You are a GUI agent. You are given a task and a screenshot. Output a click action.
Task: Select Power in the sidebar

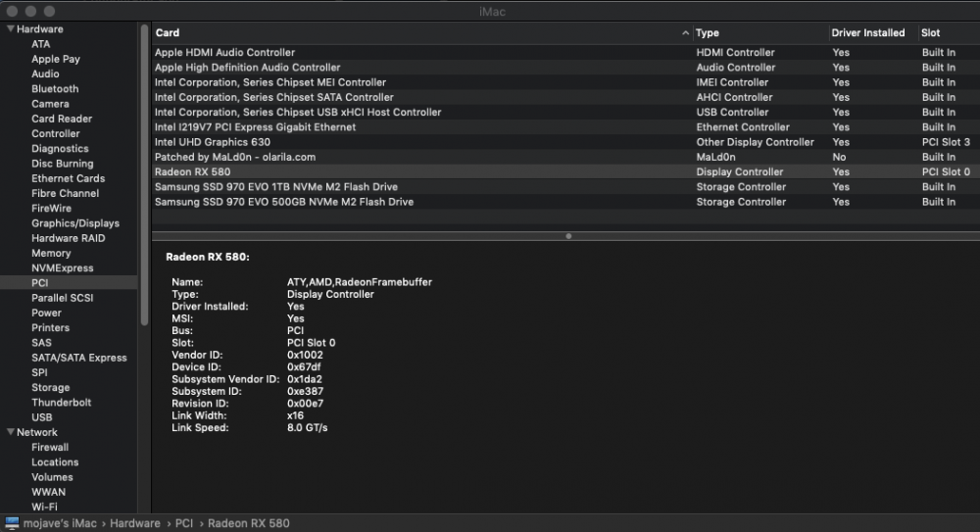pos(46,314)
